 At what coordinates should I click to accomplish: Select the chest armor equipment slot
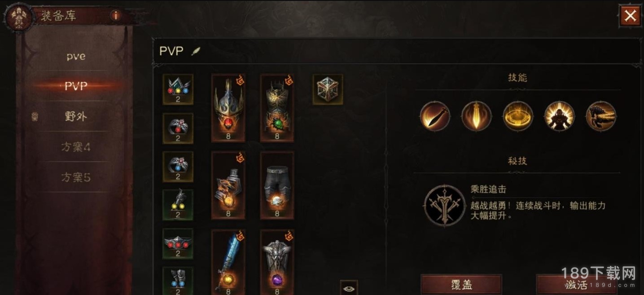(x=277, y=108)
